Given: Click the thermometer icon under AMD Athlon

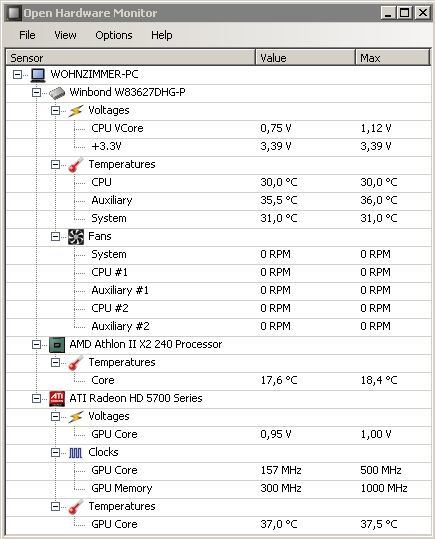Looking at the screenshot, I should (x=76, y=363).
